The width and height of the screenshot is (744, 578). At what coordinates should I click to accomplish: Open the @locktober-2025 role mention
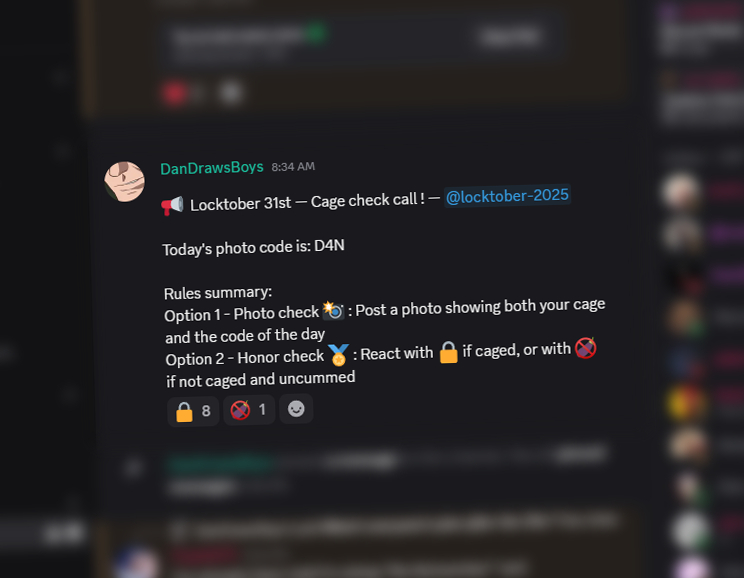click(x=507, y=196)
